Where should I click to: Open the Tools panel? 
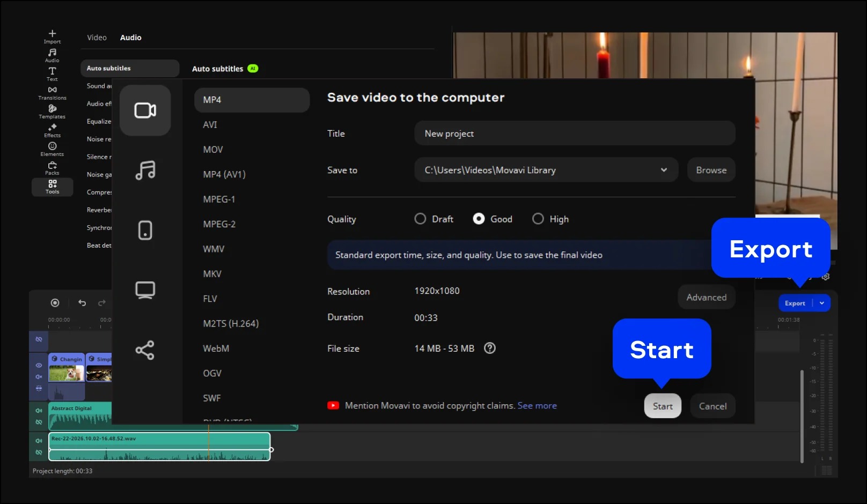(x=52, y=187)
